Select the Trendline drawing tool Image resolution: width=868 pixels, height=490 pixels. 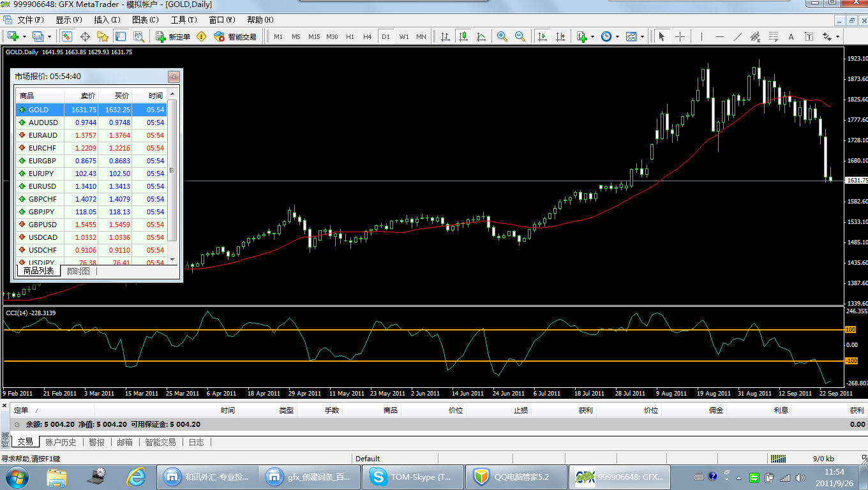738,36
